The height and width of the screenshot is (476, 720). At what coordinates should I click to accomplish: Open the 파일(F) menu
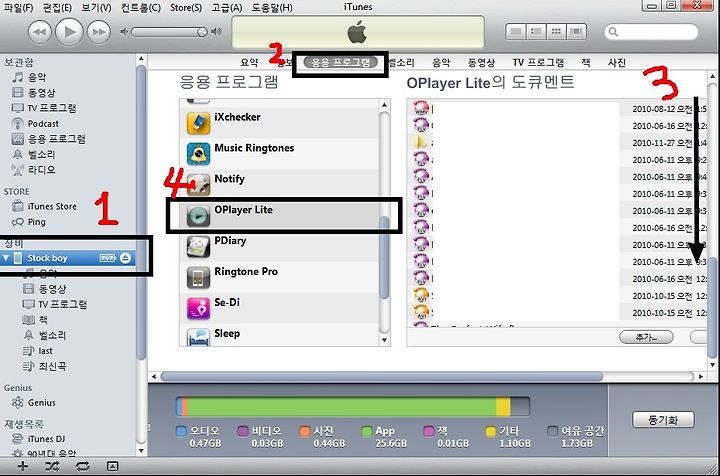click(18, 7)
